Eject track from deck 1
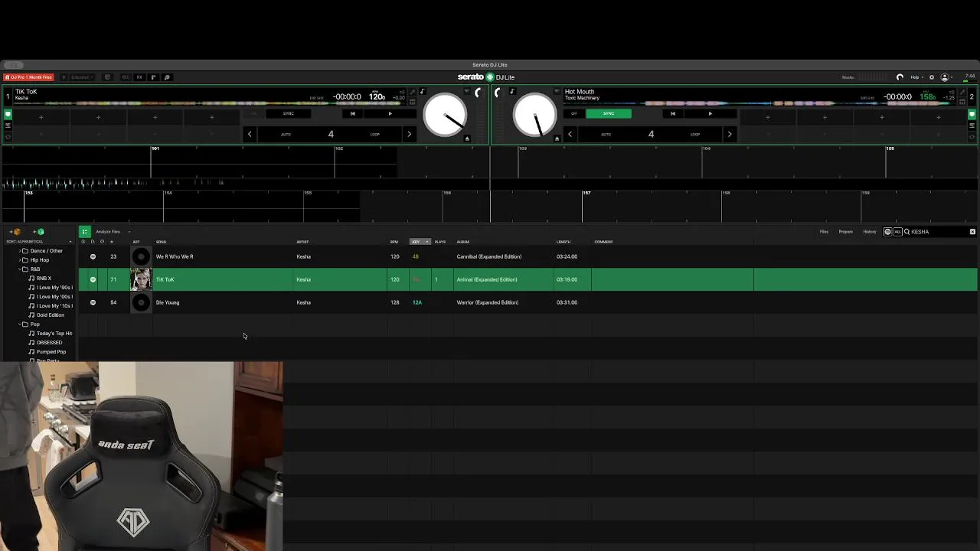Viewport: 980px width, 551px height. click(x=467, y=139)
